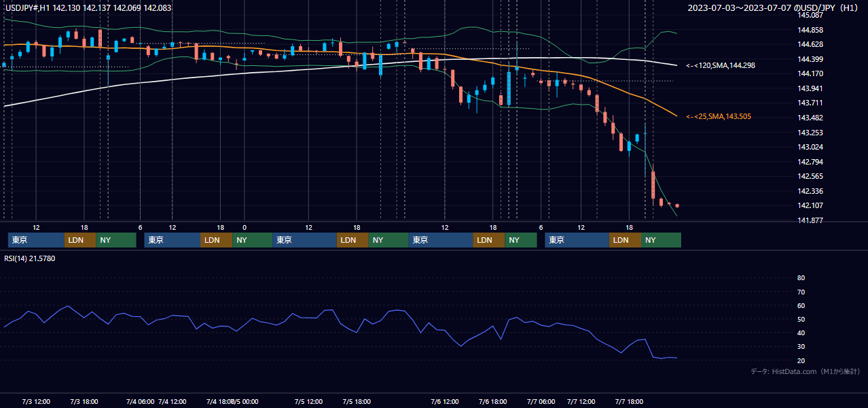Click the USDJPY#,H1 symbol header text

[x=88, y=8]
